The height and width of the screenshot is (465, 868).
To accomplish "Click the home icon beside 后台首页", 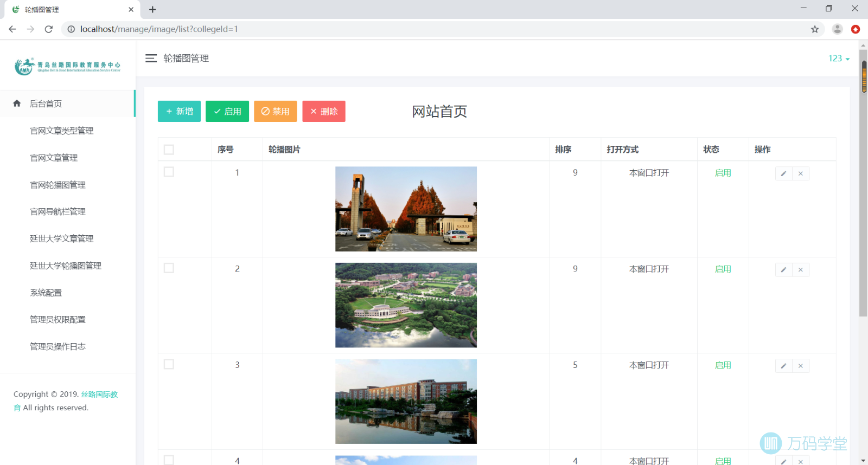I will click(x=17, y=103).
